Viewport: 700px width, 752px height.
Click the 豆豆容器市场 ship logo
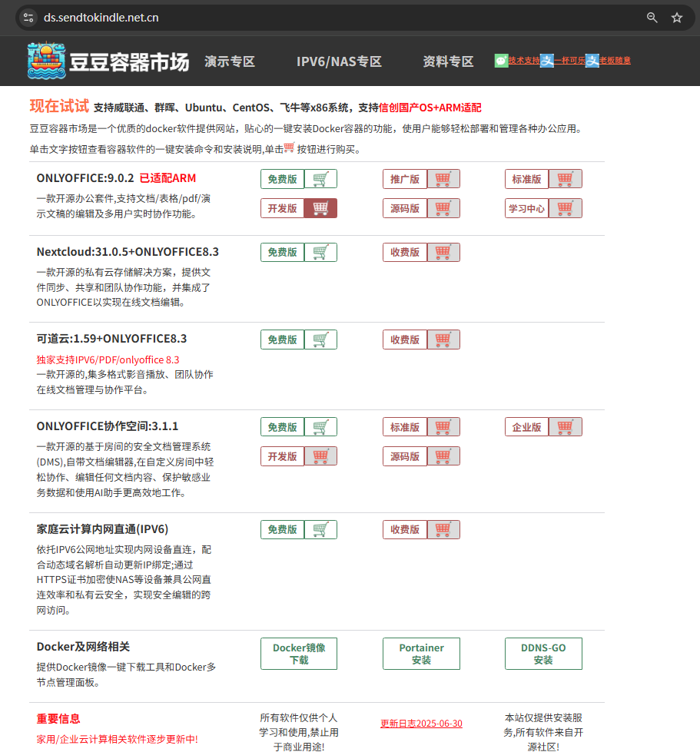pos(47,61)
